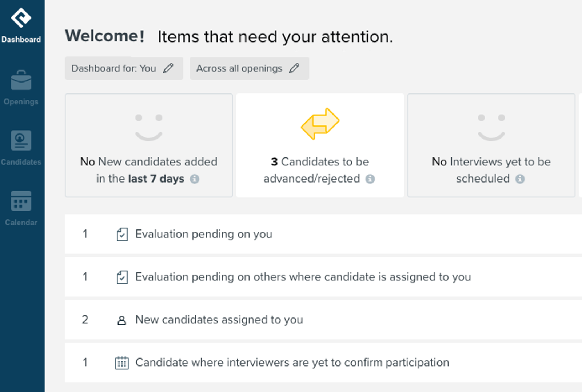Image resolution: width=582 pixels, height=392 pixels.
Task: Show info for new candidates last 7 days
Action: [x=195, y=179]
